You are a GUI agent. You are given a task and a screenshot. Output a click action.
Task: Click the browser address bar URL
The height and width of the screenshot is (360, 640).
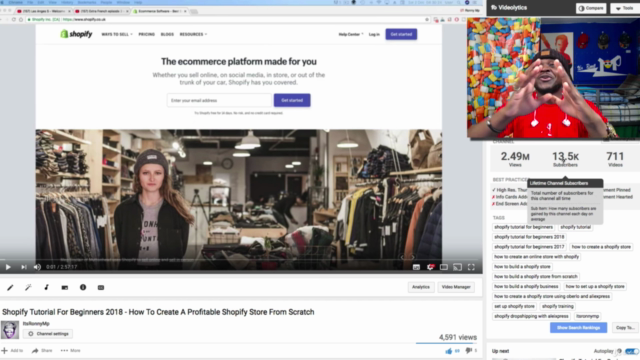coord(84,19)
